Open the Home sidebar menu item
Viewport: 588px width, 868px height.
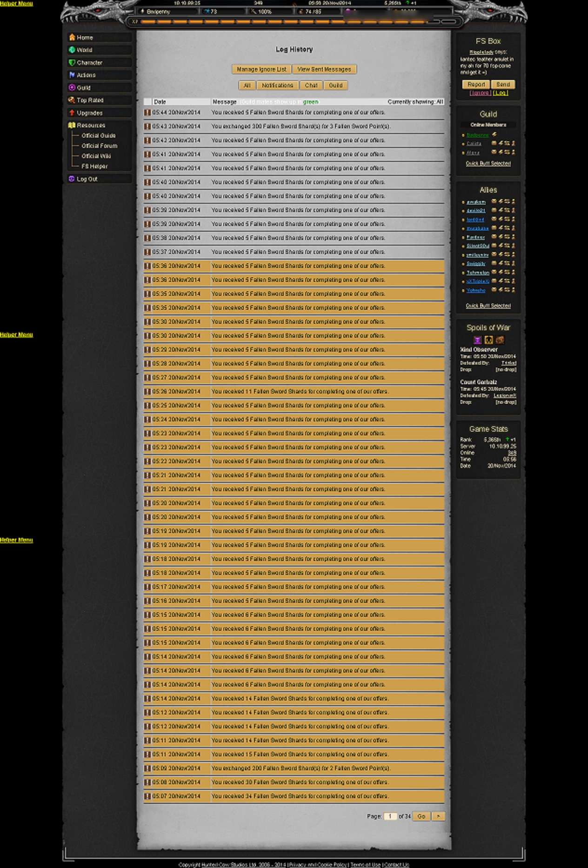(x=99, y=38)
